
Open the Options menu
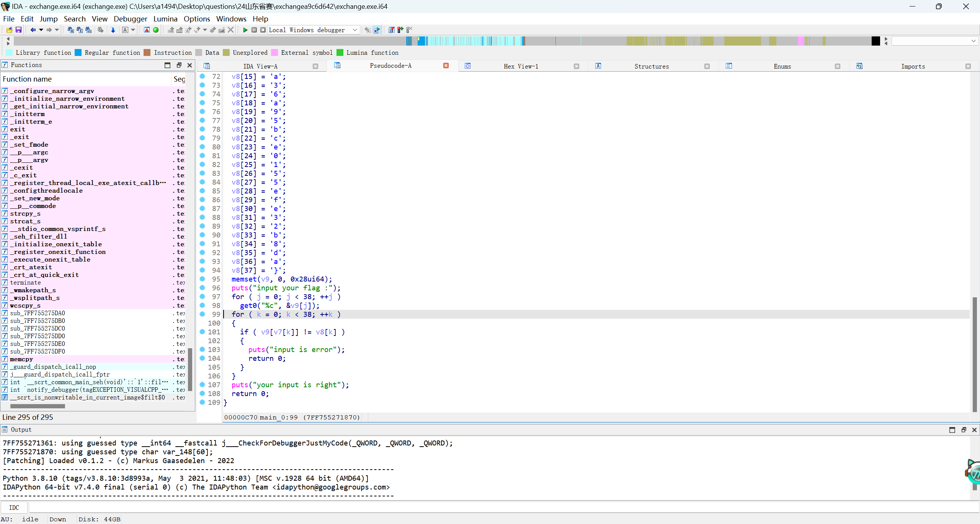click(x=197, y=19)
